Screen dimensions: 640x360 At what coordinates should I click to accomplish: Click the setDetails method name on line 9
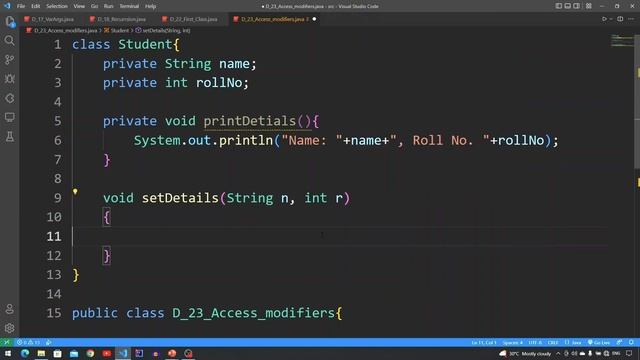click(x=180, y=198)
